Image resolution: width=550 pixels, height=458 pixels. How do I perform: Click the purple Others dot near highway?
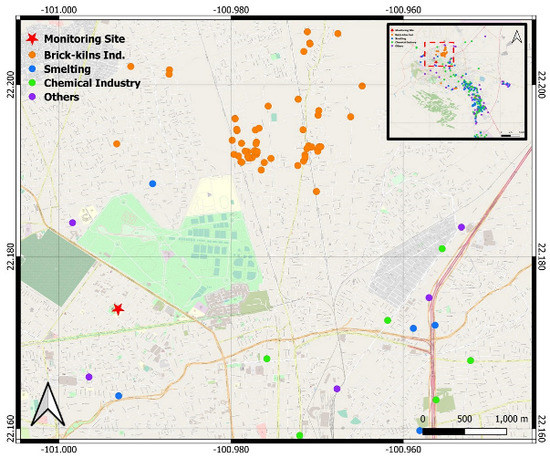(x=429, y=297)
